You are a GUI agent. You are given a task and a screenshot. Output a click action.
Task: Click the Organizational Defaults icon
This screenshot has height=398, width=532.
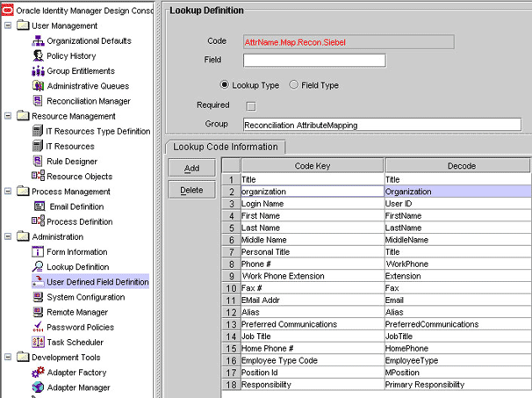(x=38, y=40)
